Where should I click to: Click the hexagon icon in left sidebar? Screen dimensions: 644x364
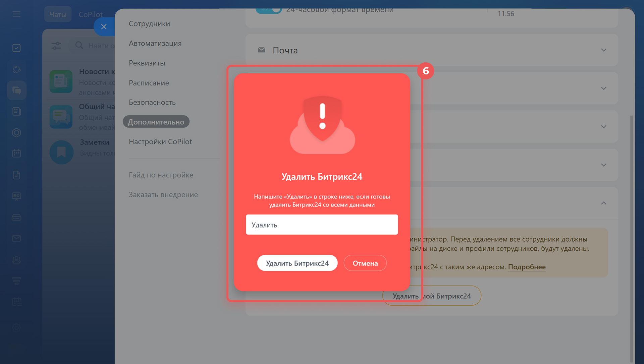(16, 133)
